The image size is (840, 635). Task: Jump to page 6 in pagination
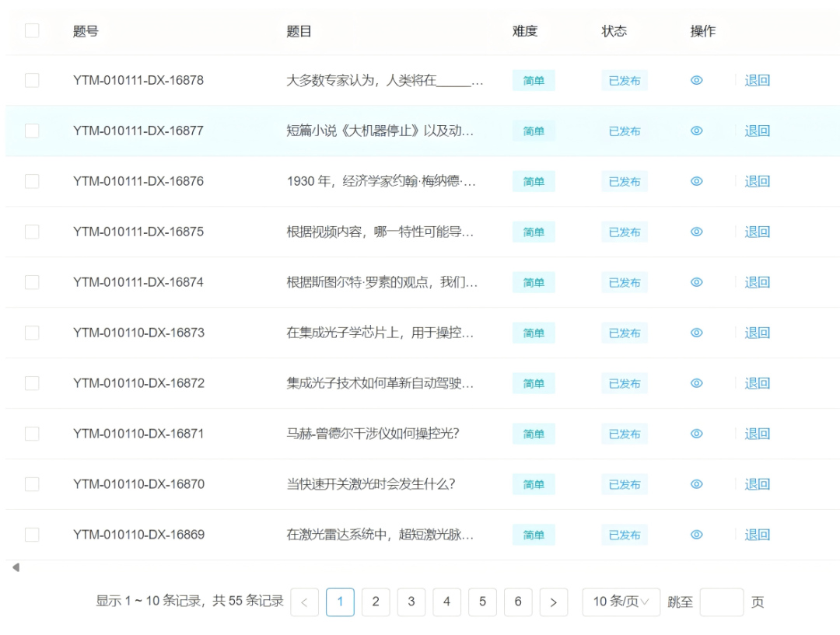point(518,602)
